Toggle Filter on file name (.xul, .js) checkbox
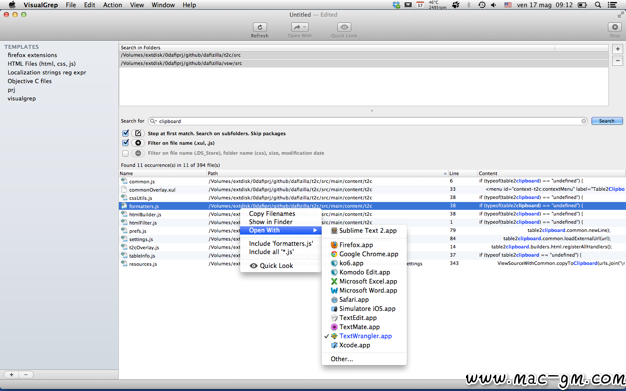Screen dimensions: 626x391 point(125,143)
